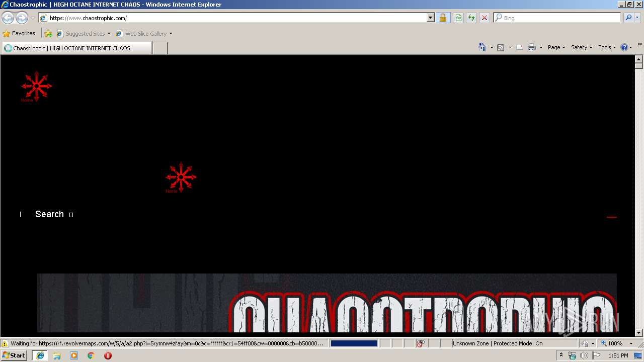Click the status bar warning icon
This screenshot has width=644, height=362.
[x=5, y=343]
